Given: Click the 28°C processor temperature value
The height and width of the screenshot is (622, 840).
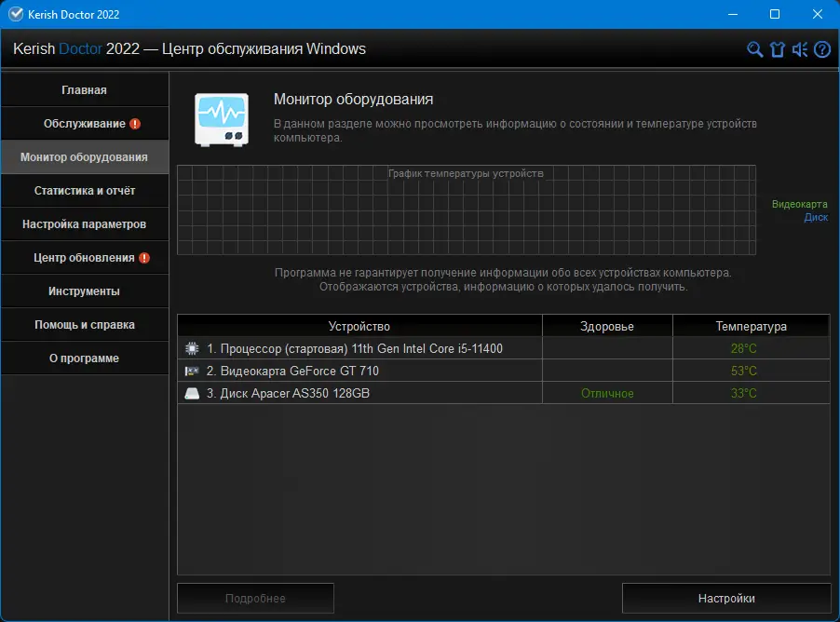Looking at the screenshot, I should point(743,349).
